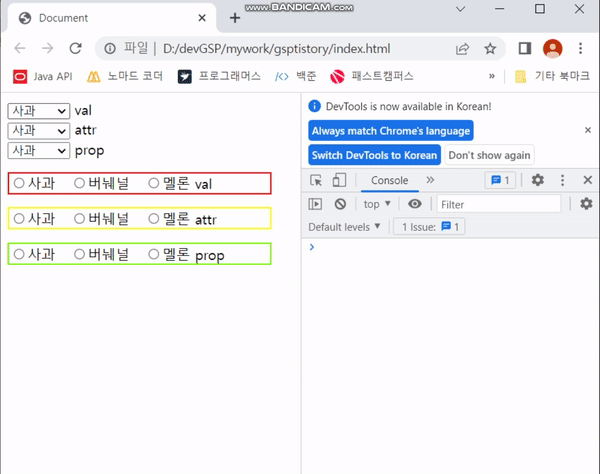Select 버눼널 radio in the yellow attr box
This screenshot has height=474, width=600.
pyautogui.click(x=79, y=219)
